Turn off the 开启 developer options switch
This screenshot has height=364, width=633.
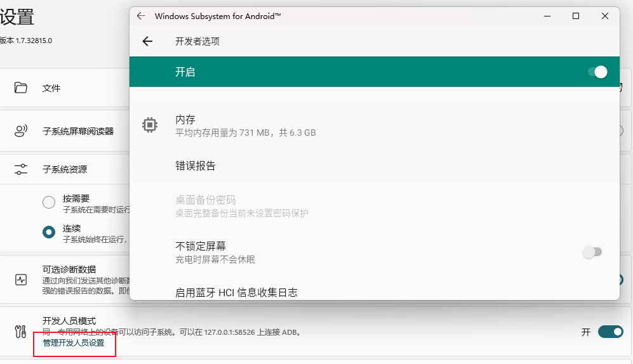pyautogui.click(x=597, y=72)
